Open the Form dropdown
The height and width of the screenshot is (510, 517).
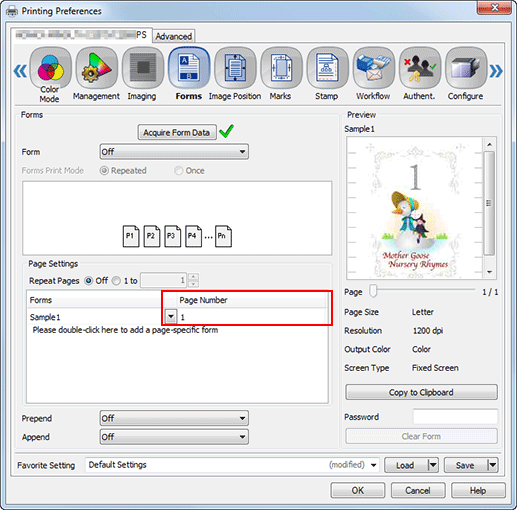coord(174,152)
